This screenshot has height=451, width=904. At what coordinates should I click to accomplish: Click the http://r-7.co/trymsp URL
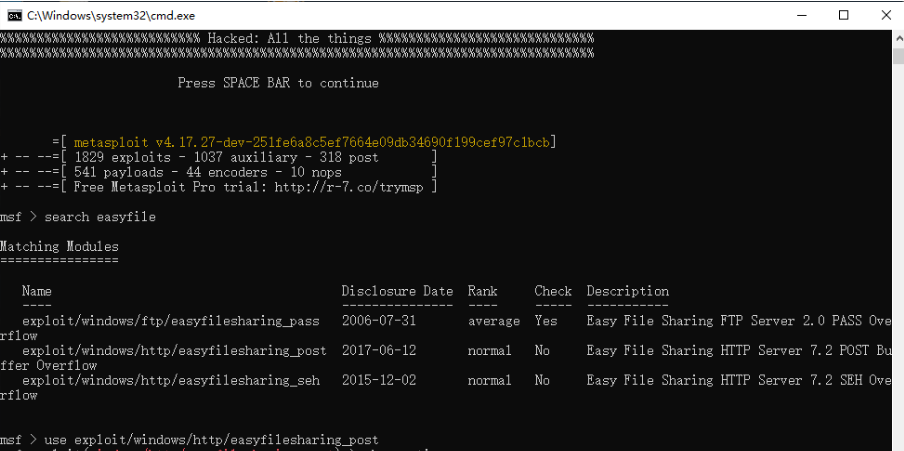351,187
